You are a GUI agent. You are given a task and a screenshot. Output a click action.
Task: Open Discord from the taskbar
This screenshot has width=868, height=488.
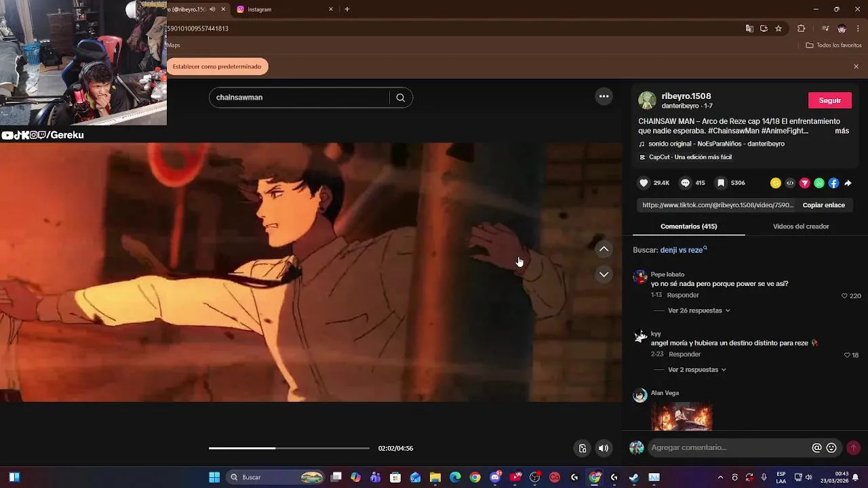tap(495, 477)
